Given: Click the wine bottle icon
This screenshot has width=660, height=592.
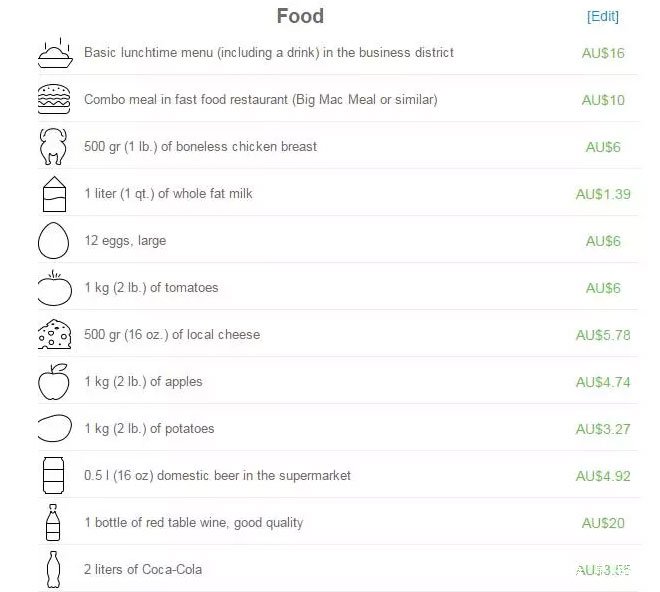Looking at the screenshot, I should [x=53, y=522].
